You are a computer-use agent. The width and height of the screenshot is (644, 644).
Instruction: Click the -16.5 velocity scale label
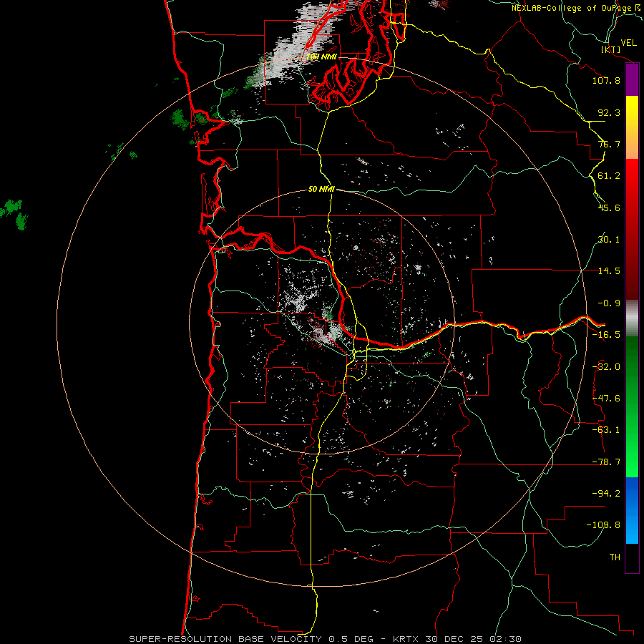point(606,335)
